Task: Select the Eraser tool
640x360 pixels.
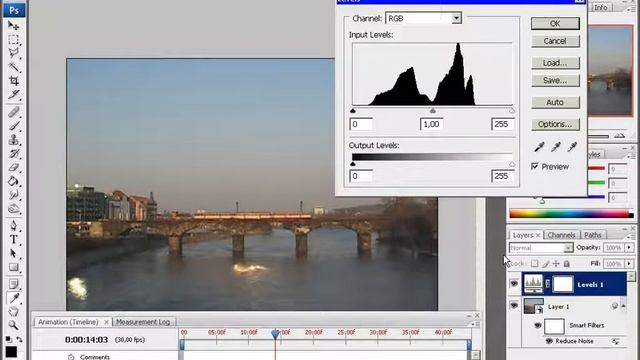Action: click(13, 167)
